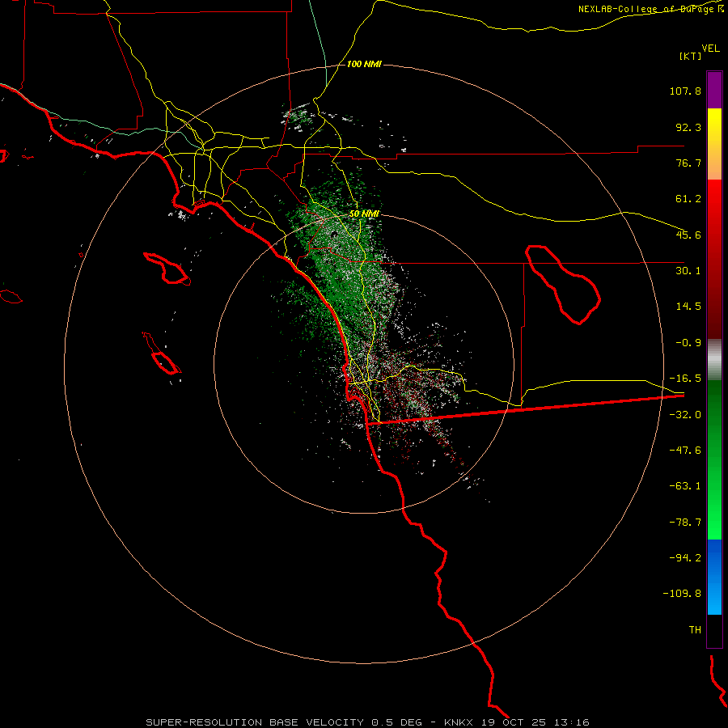Image resolution: width=728 pixels, height=728 pixels.
Task: Pick the yellow-orange segment of velocity scale
Action: 714,144
